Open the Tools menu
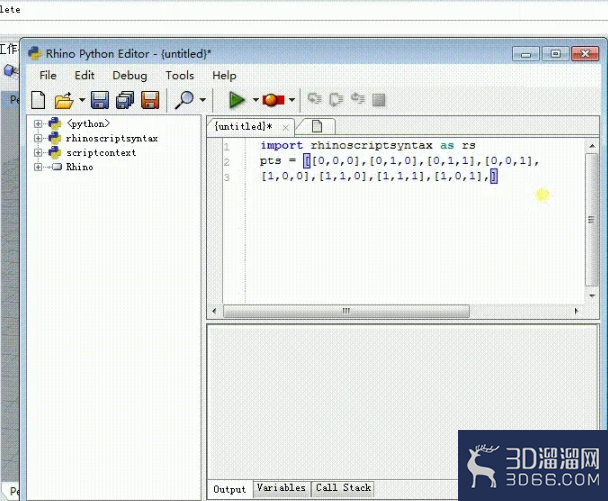This screenshot has width=608, height=501. click(180, 75)
